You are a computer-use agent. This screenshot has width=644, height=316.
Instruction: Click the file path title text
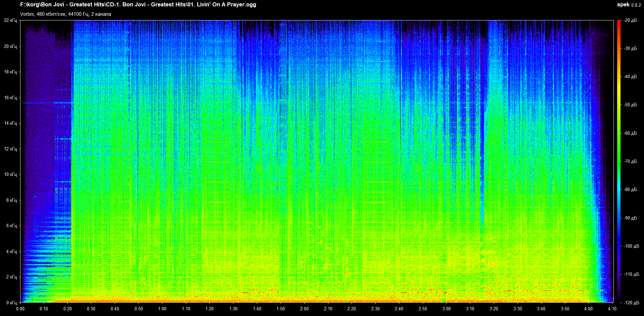(138, 5)
